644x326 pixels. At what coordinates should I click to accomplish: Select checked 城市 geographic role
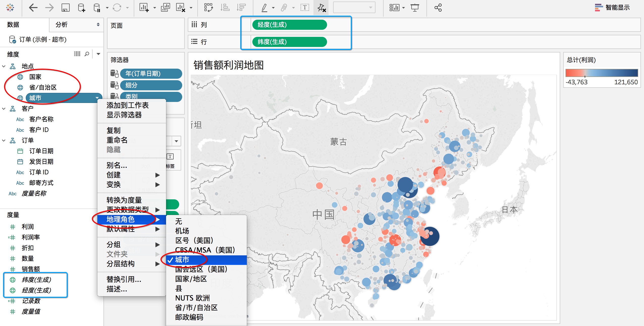(206, 260)
